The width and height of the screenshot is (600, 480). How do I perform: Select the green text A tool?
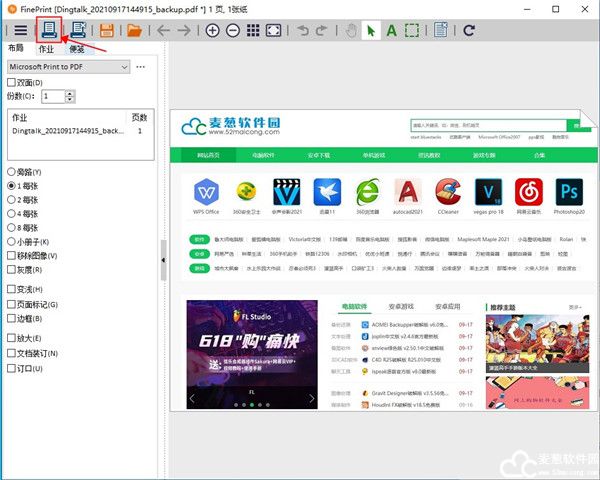(x=393, y=30)
